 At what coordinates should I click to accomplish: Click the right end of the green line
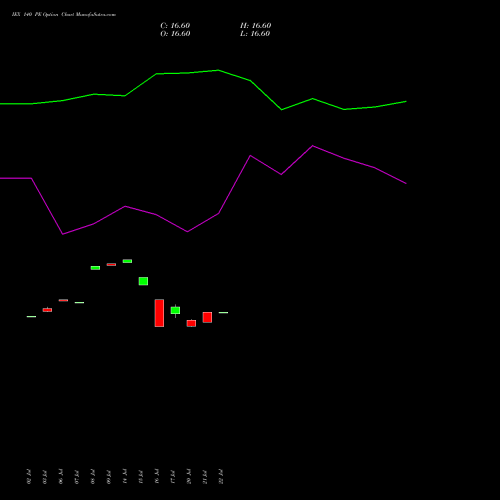406,101
